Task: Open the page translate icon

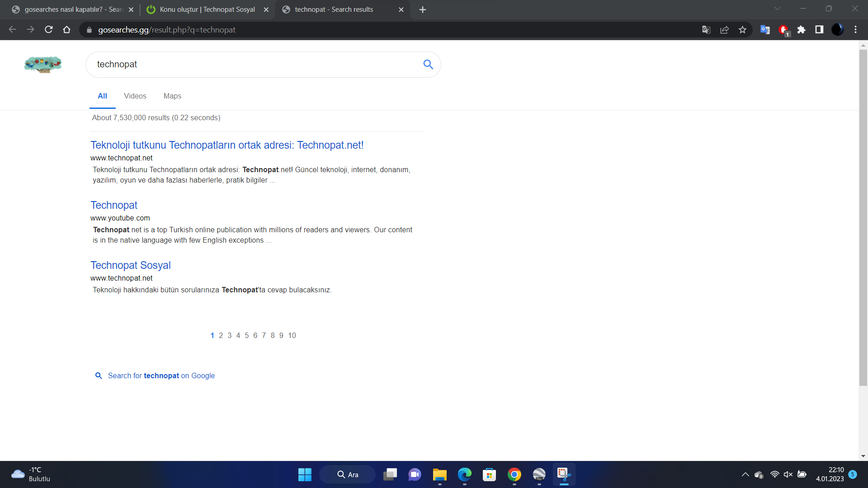Action: click(x=706, y=30)
